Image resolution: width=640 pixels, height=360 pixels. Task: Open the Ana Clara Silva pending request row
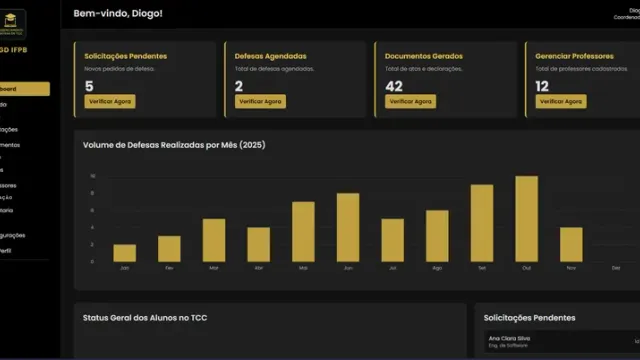[x=562, y=342]
